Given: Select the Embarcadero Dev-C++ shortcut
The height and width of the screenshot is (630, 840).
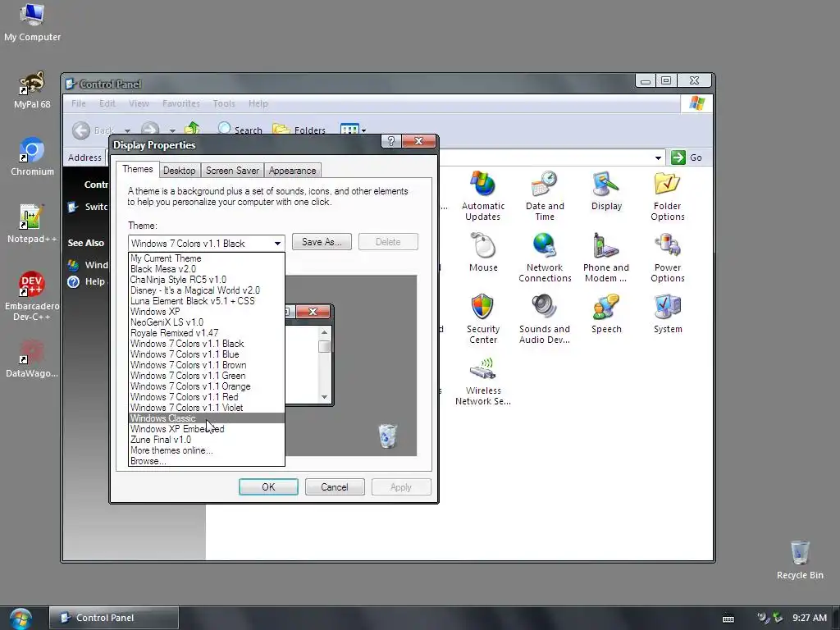Looking at the screenshot, I should 32,296.
